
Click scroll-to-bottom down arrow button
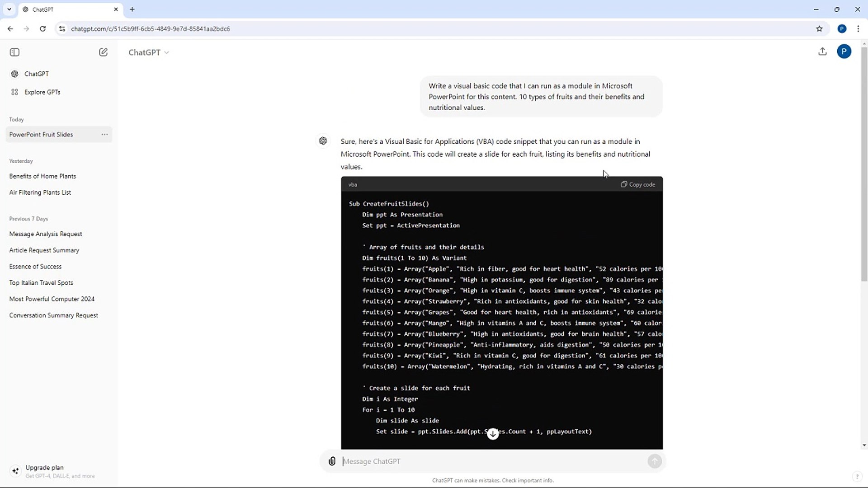tap(493, 434)
